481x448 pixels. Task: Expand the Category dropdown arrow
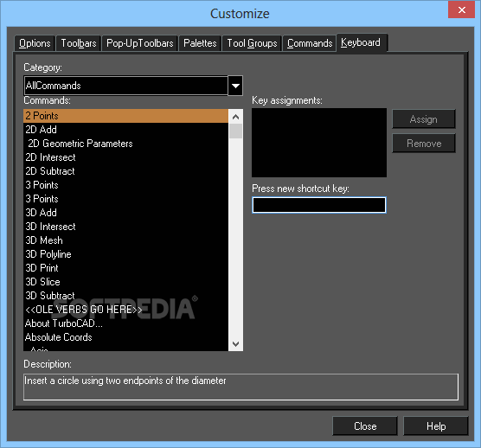(x=235, y=86)
